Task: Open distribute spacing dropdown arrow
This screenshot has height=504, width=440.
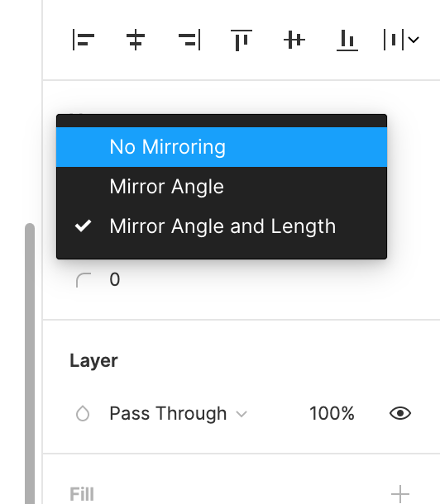Action: pos(414,40)
